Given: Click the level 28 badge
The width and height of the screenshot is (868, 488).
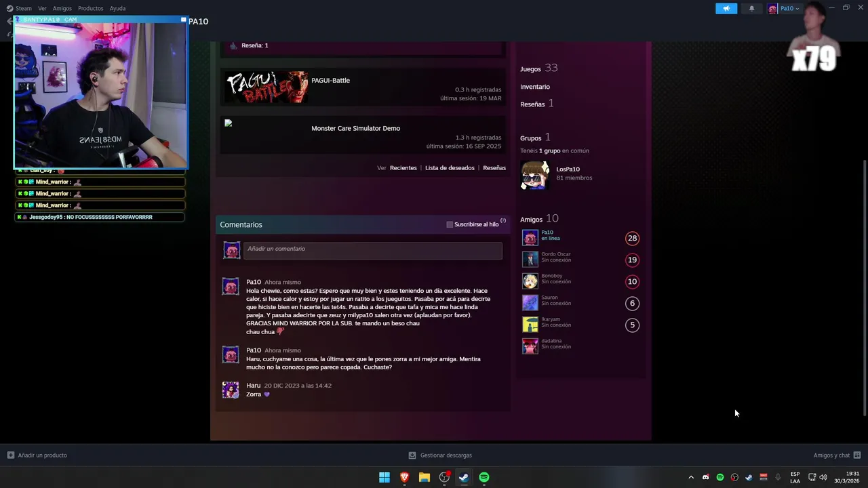Looking at the screenshot, I should pyautogui.click(x=632, y=238).
